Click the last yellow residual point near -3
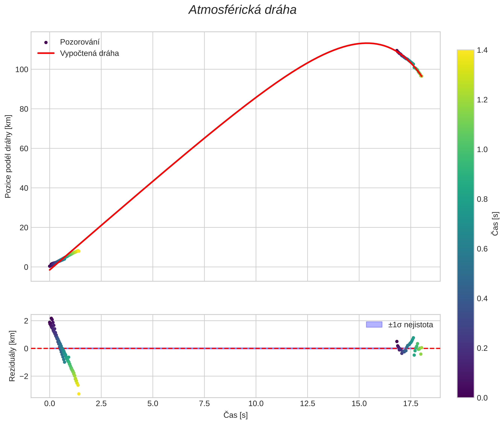 tap(79, 394)
